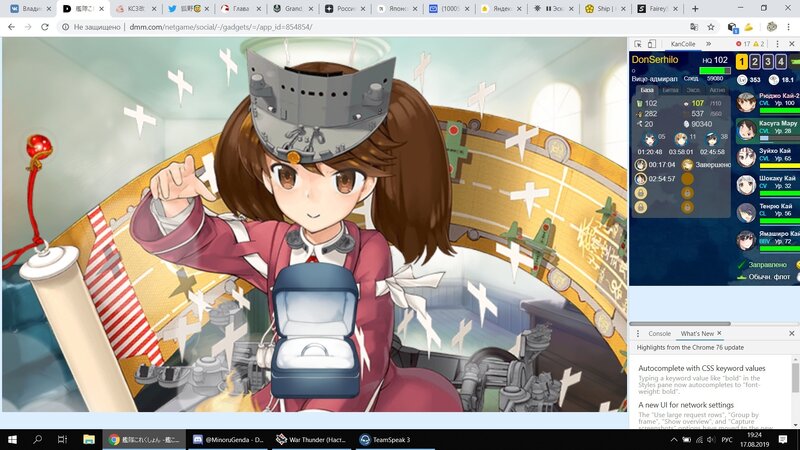Click Рюдзю Кай-2 ship portrait

746,102
